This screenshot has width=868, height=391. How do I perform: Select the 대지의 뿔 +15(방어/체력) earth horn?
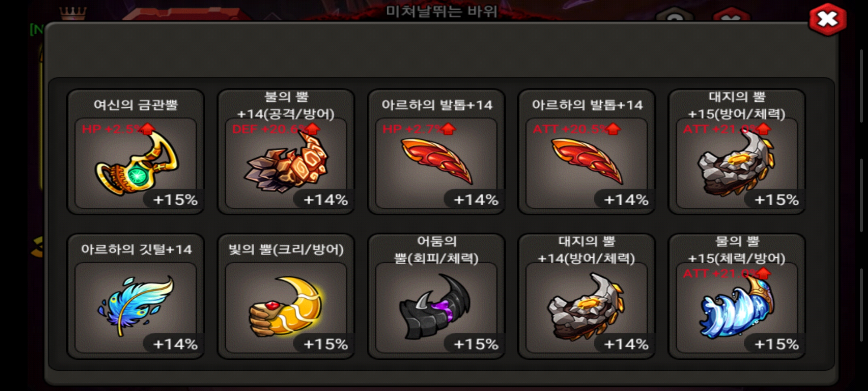point(737,152)
